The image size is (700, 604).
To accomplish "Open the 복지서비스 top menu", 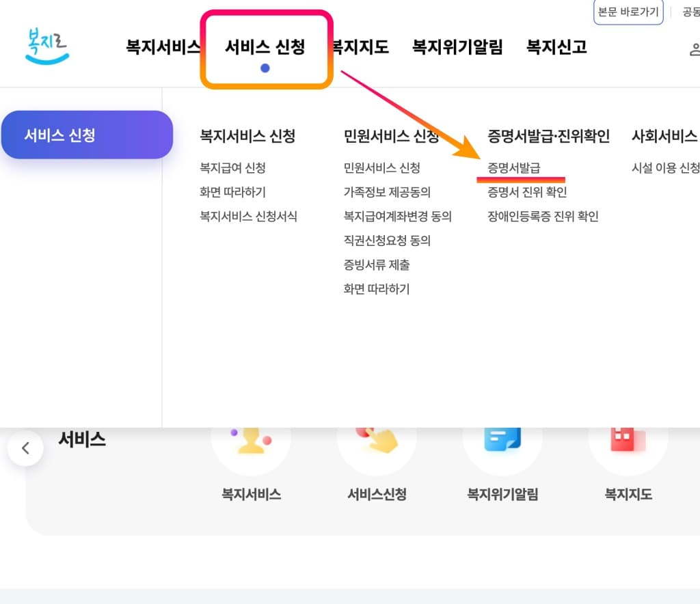I will pyautogui.click(x=163, y=47).
